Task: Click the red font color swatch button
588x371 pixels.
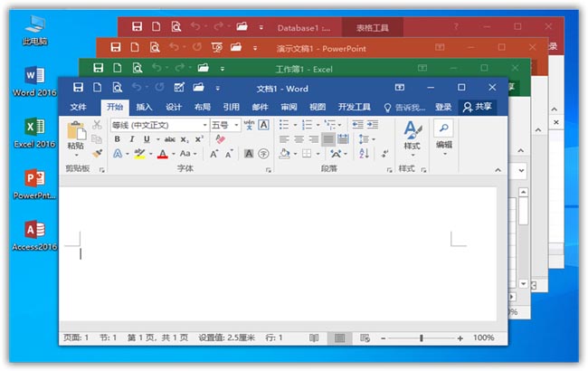Action: point(162,154)
